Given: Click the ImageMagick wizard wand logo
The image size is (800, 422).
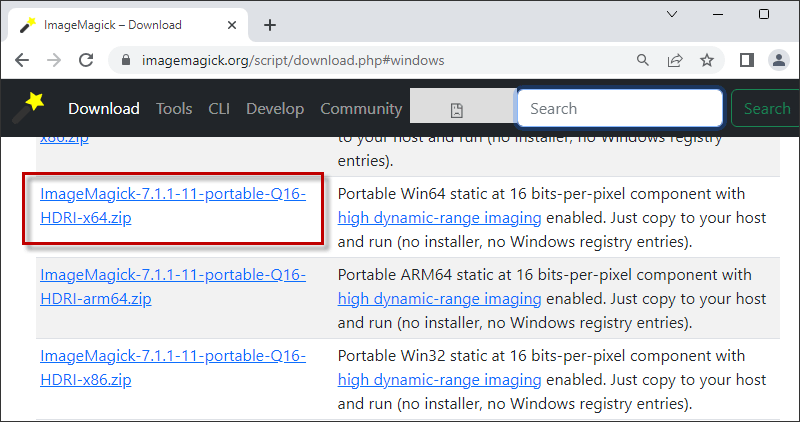Looking at the screenshot, I should click(29, 108).
